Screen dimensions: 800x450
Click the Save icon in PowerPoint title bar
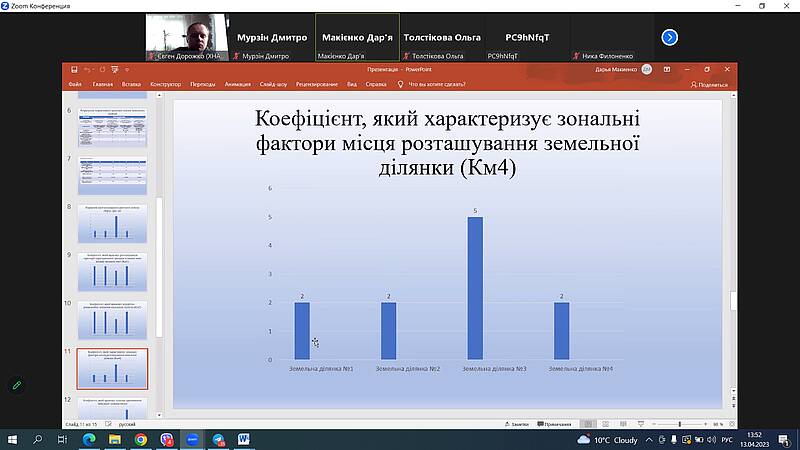[73, 70]
